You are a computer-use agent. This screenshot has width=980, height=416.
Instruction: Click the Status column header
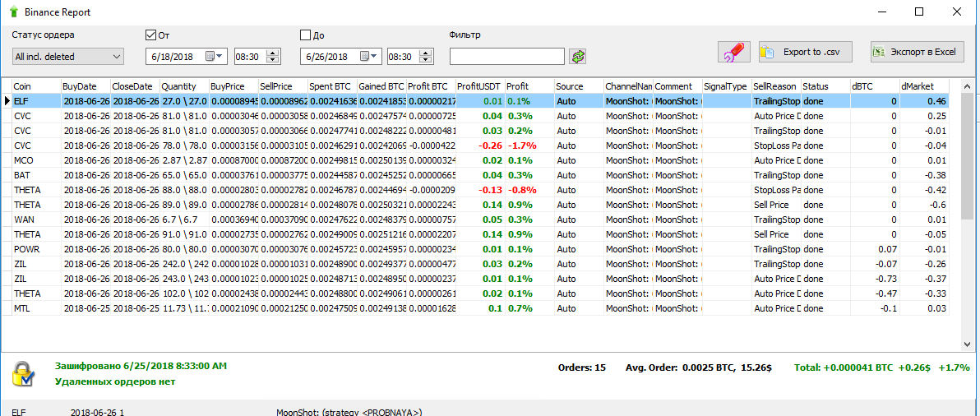825,86
